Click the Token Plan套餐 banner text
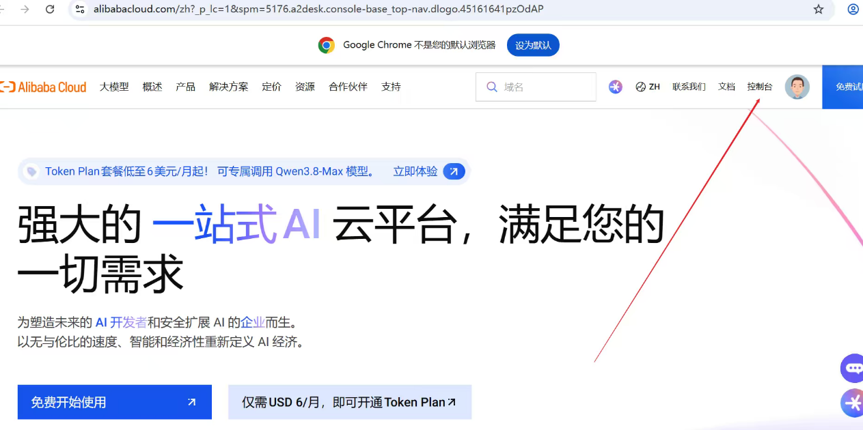 [x=210, y=172]
